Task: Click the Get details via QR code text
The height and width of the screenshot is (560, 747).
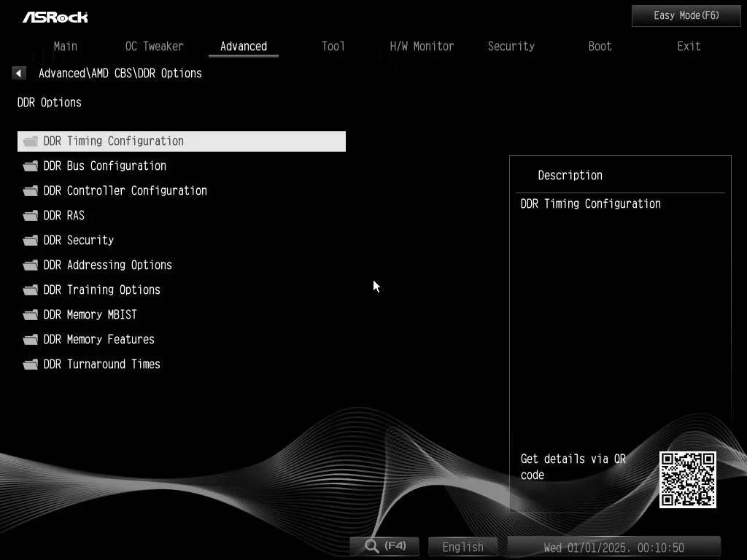Action: pos(573,467)
